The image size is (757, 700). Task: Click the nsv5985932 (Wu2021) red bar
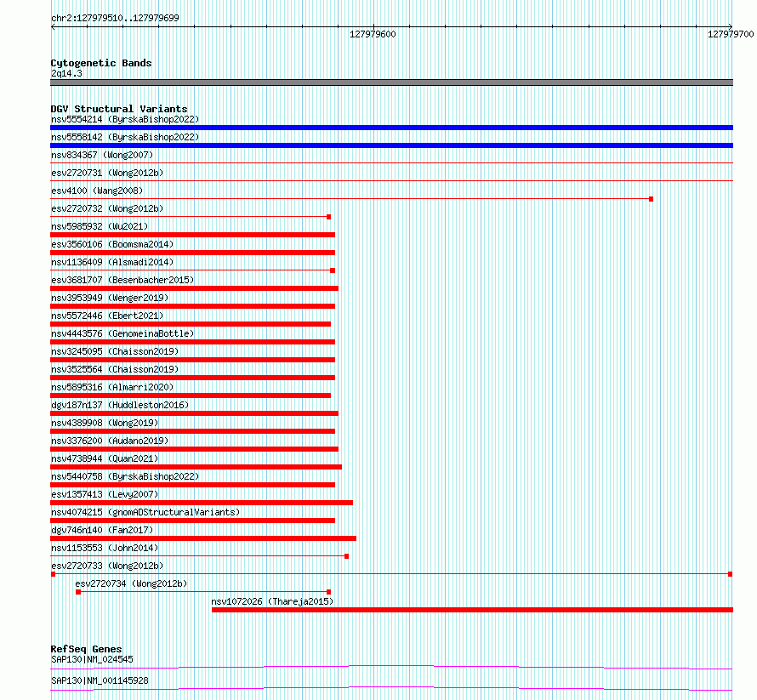[x=192, y=235]
